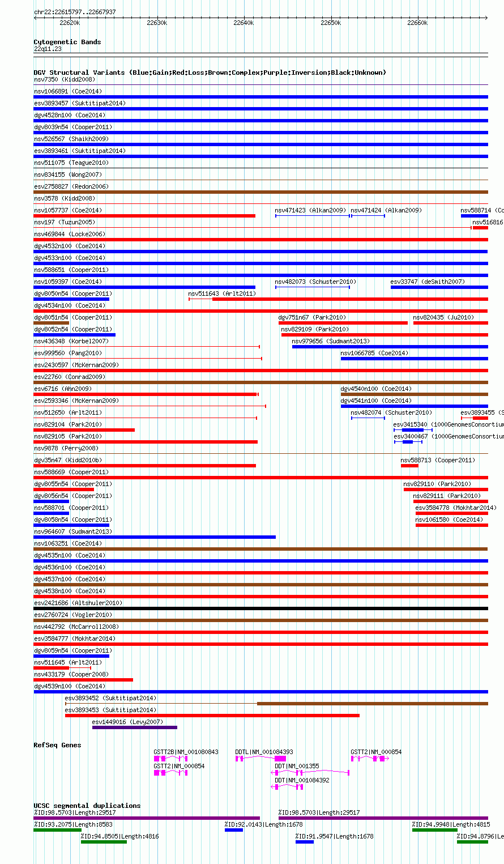Click nsv442792 (McCarroll2008) label

76,627
